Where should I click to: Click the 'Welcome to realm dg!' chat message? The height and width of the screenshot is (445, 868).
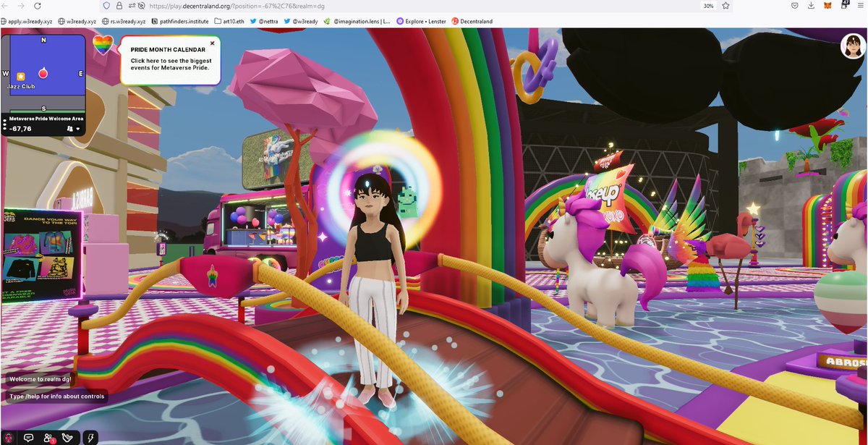click(42, 379)
